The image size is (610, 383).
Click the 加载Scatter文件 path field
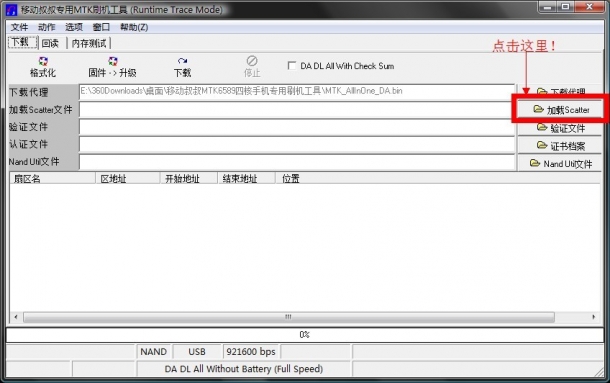pos(297,110)
